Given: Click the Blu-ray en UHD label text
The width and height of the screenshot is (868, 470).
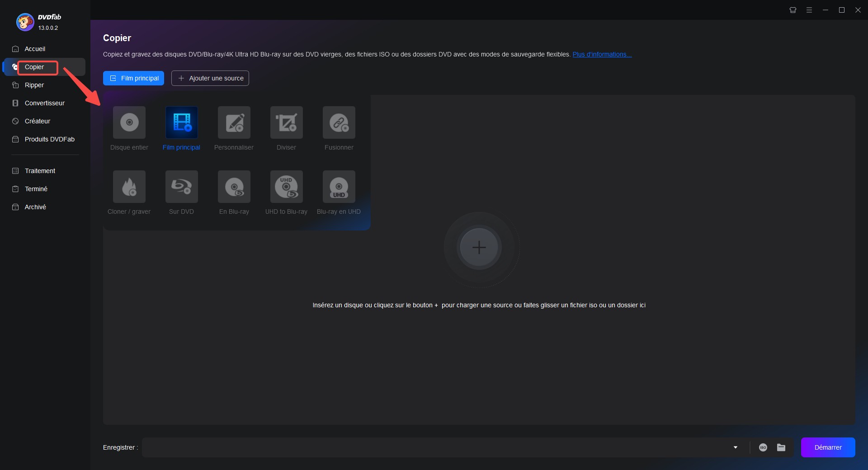Looking at the screenshot, I should 339,211.
